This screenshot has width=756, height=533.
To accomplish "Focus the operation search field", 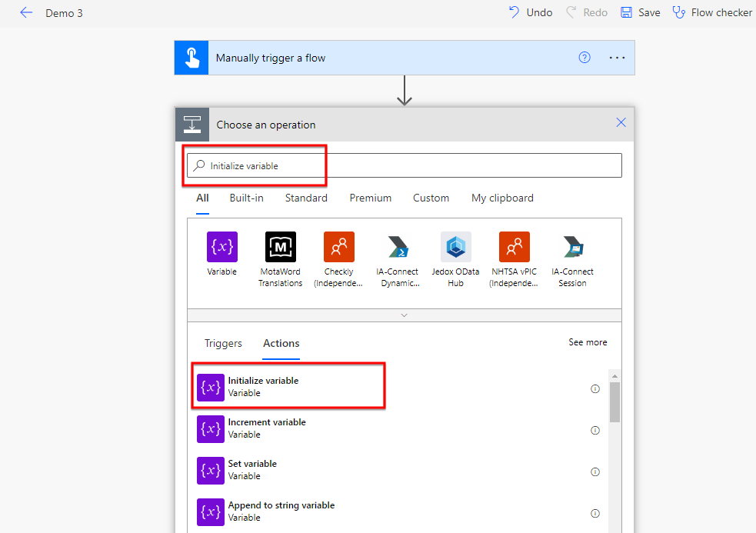I will click(404, 165).
